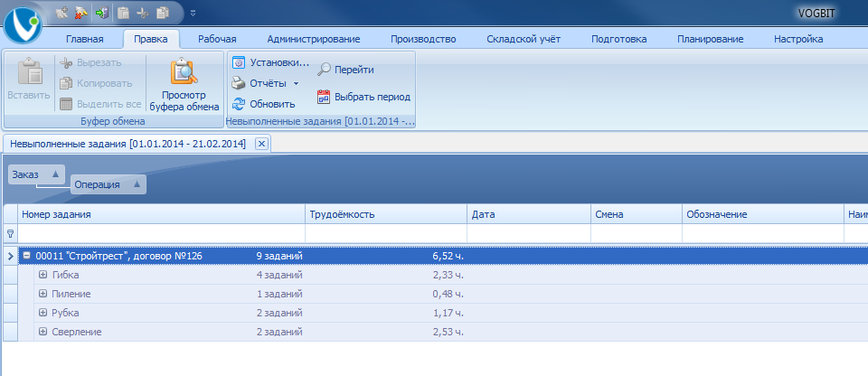Click the Обновить refresh arrows icon
Viewport: 868px width, 376px height.
[238, 104]
